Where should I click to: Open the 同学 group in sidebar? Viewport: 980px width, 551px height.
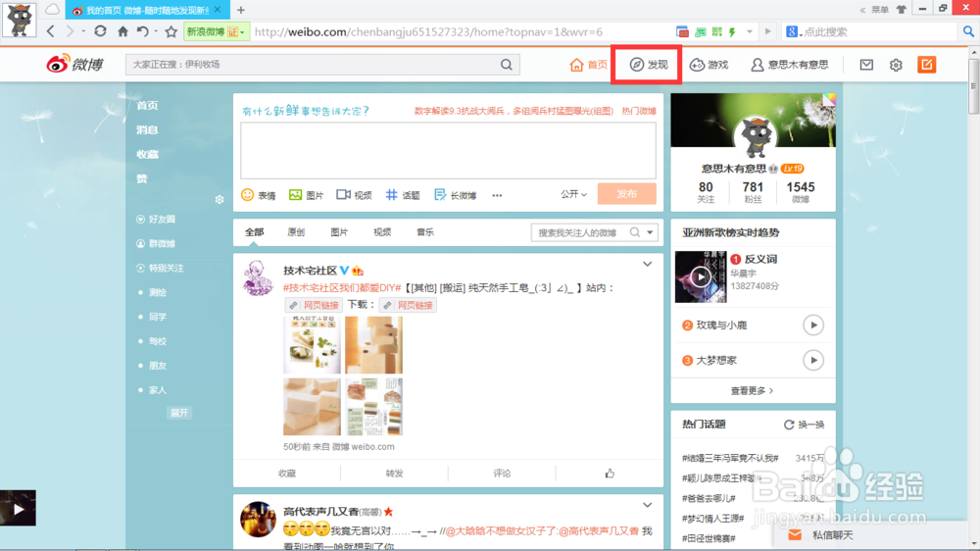(158, 317)
